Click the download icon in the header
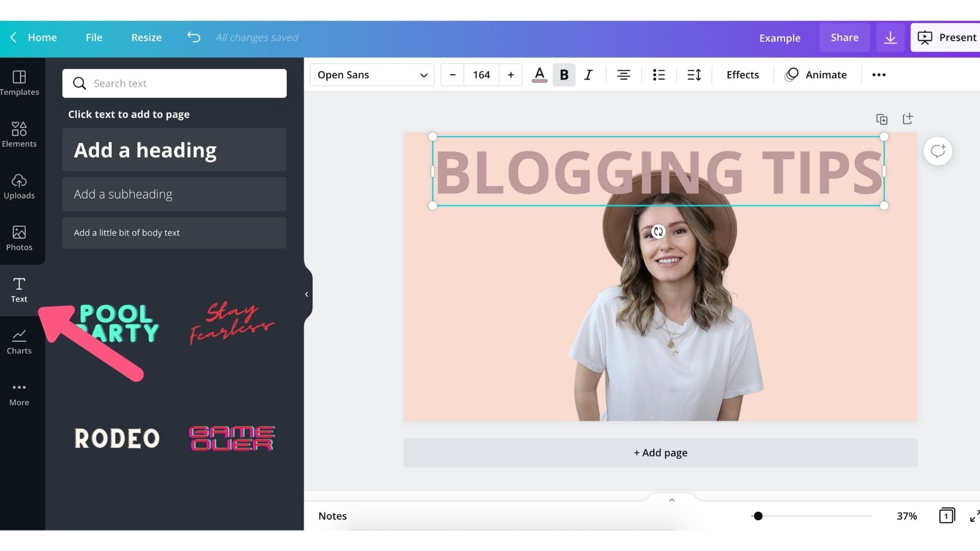The height and width of the screenshot is (551, 980). tap(890, 37)
